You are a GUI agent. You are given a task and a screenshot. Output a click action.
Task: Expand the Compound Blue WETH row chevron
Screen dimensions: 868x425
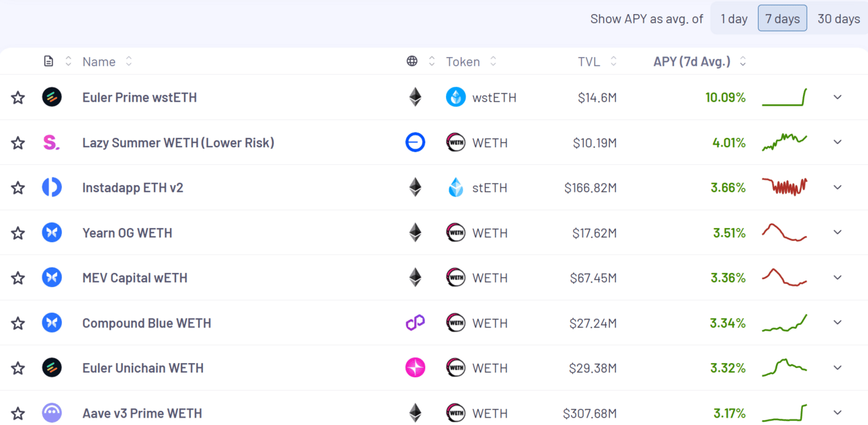point(838,322)
